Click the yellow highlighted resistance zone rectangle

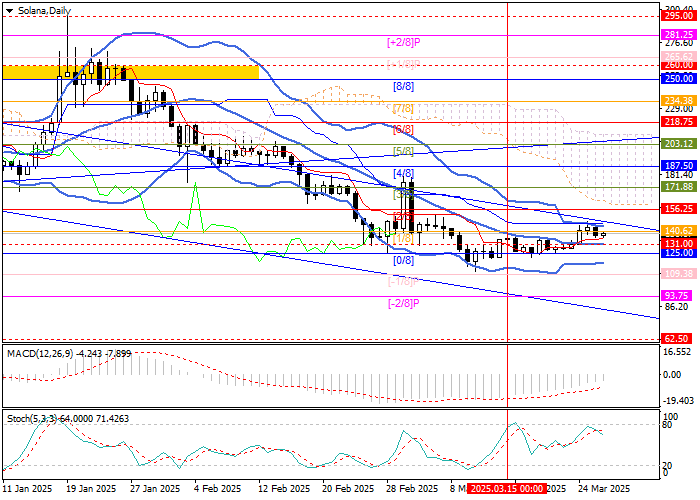click(x=130, y=72)
